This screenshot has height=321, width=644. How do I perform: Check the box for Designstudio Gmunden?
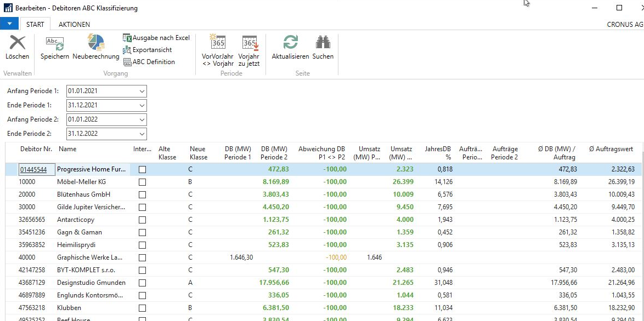(143, 283)
